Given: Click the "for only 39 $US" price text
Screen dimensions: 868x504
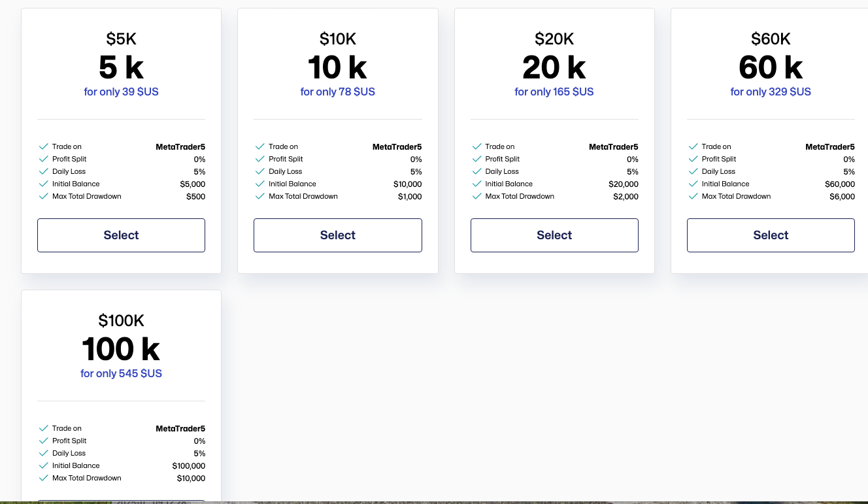Looking at the screenshot, I should pos(121,92).
